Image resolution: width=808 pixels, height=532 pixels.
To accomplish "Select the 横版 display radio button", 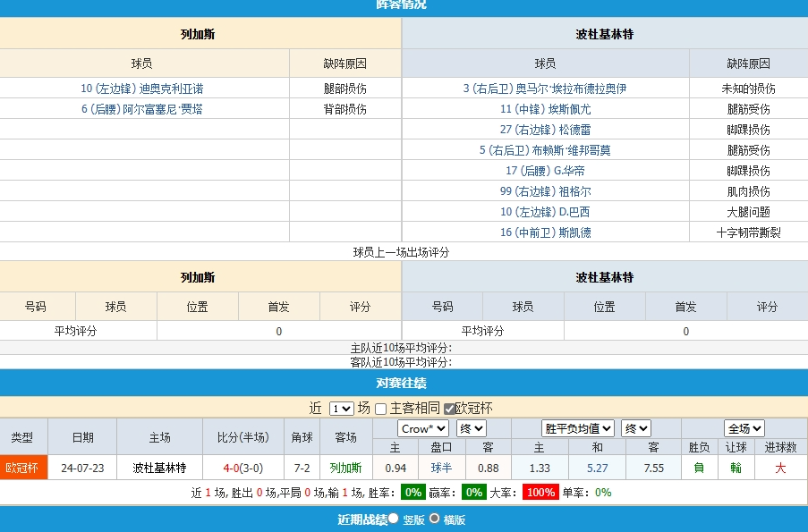I will 433,518.
